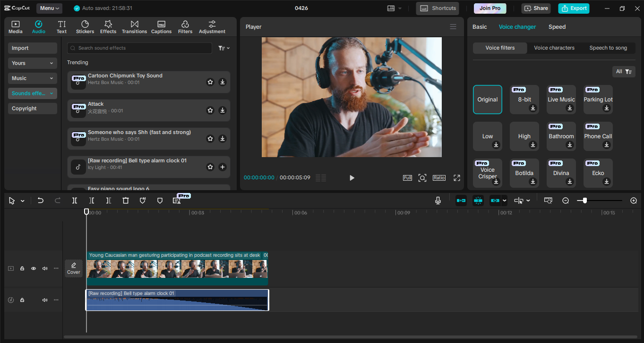Click the Search sound effects field
644x343 pixels.
139,48
